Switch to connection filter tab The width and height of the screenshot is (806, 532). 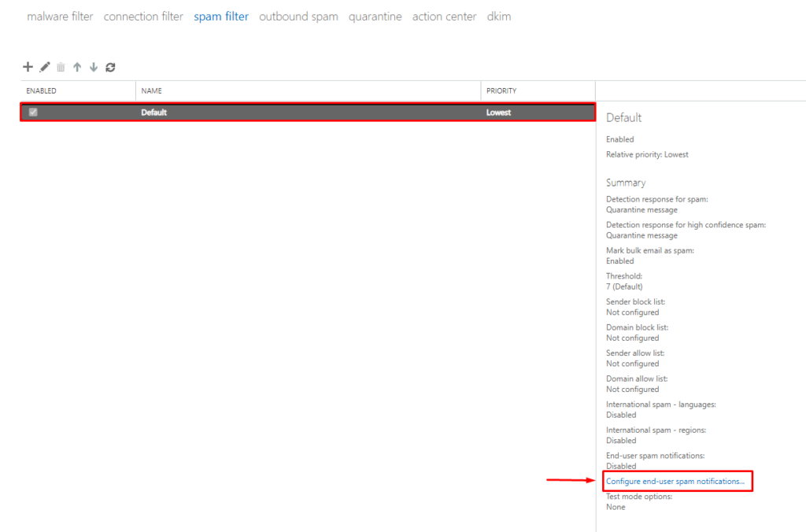[x=143, y=17]
